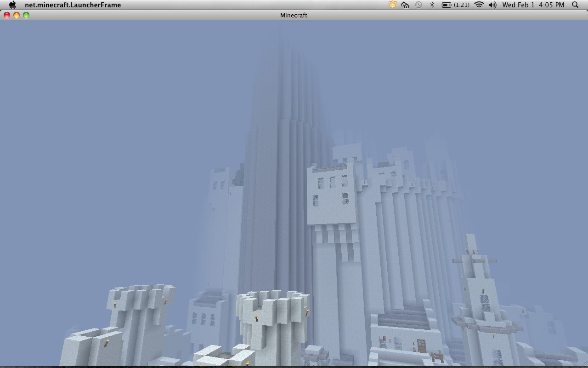
Task: Click the net.minecraft.LauncherFrame menu
Action: point(73,5)
